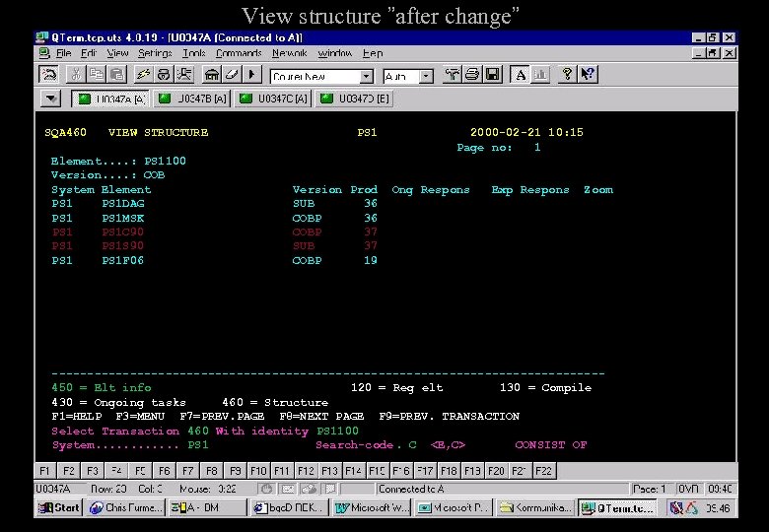Click the red PS1C90 element row
Viewport: 769px width, 532px height.
point(214,232)
